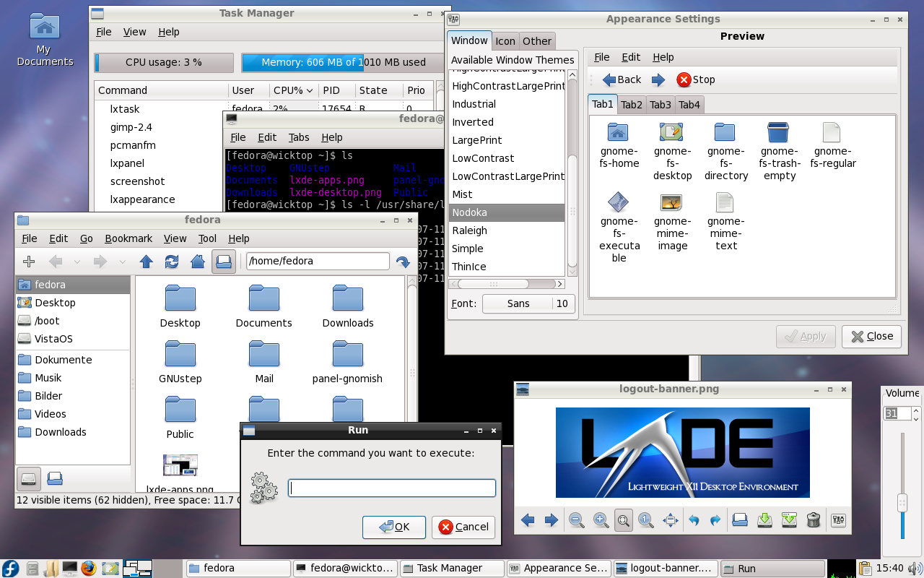
Task: Zoom in on the logout-banner image
Action: 600,519
